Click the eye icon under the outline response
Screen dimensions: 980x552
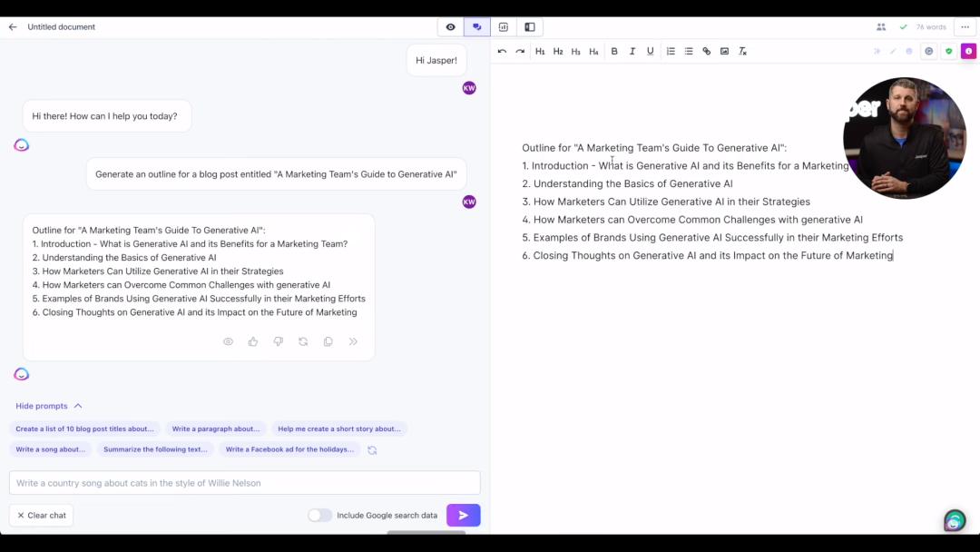228,341
